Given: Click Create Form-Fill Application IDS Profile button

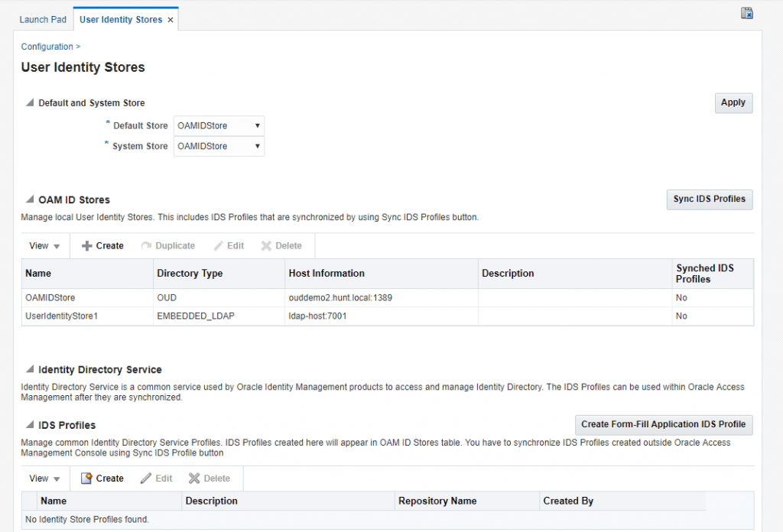Looking at the screenshot, I should coord(663,424).
